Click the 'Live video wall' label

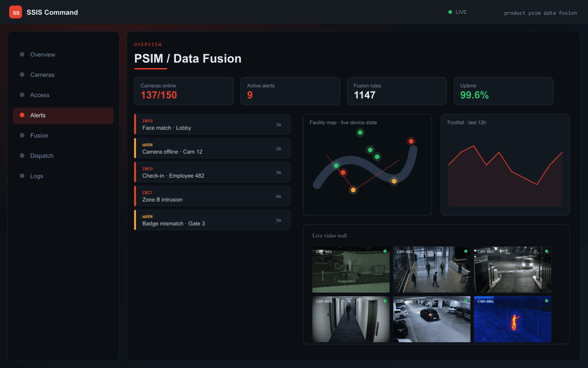point(329,236)
